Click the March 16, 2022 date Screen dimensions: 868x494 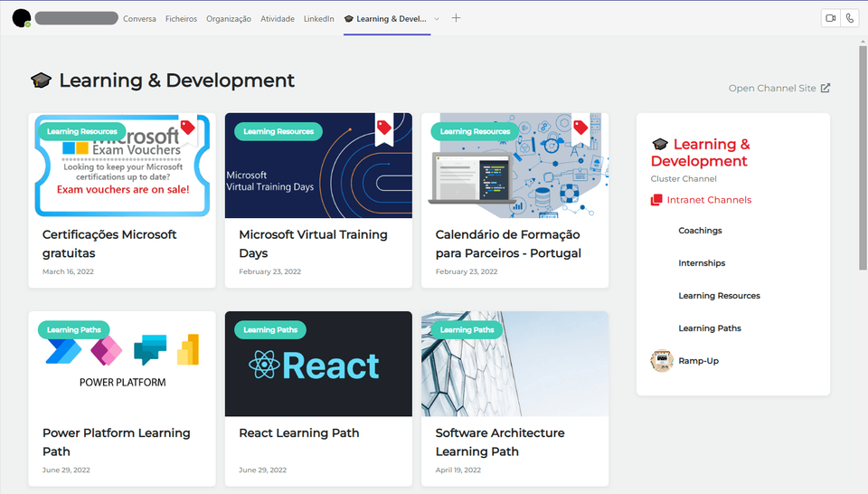(x=68, y=271)
